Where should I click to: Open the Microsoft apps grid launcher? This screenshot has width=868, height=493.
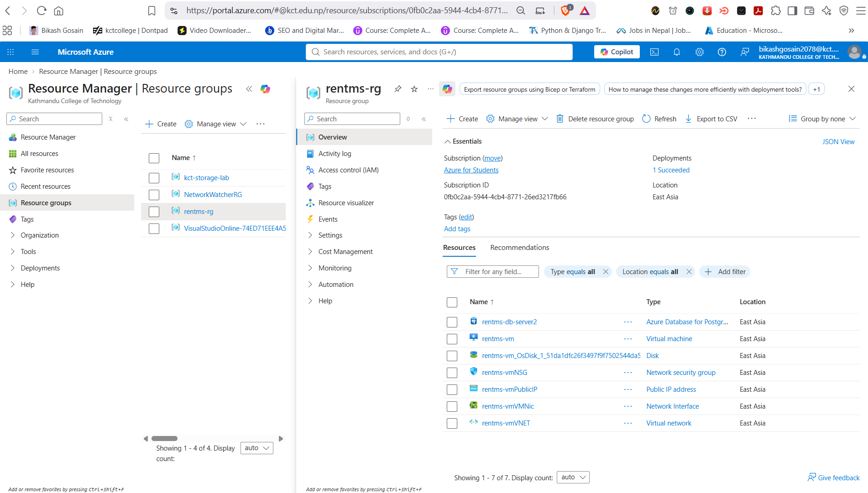coord(10,52)
